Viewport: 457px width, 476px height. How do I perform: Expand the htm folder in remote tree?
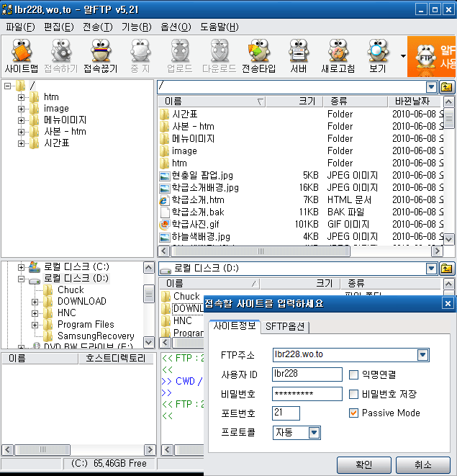coord(22,97)
